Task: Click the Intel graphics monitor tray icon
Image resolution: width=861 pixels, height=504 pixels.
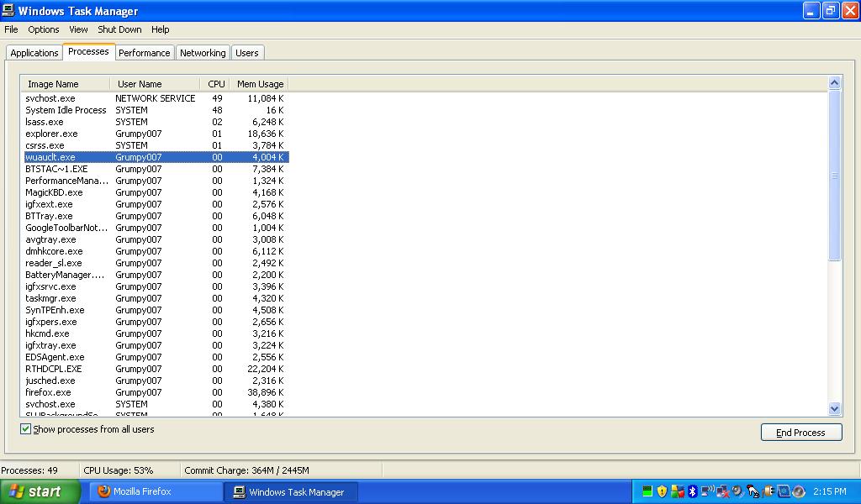Action: [x=784, y=491]
